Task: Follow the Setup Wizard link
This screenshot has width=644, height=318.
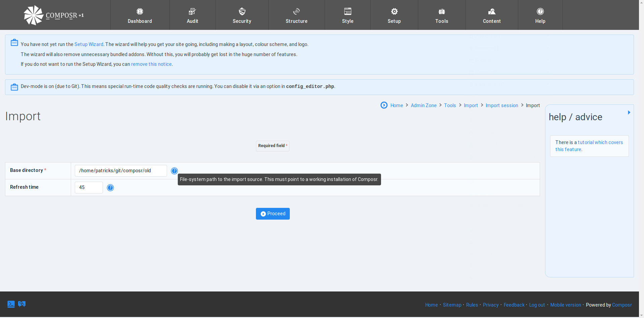Action: 89,44
